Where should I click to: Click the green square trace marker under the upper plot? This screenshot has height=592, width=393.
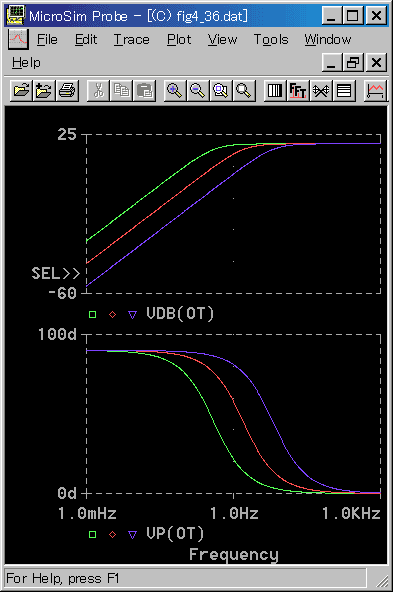92,314
